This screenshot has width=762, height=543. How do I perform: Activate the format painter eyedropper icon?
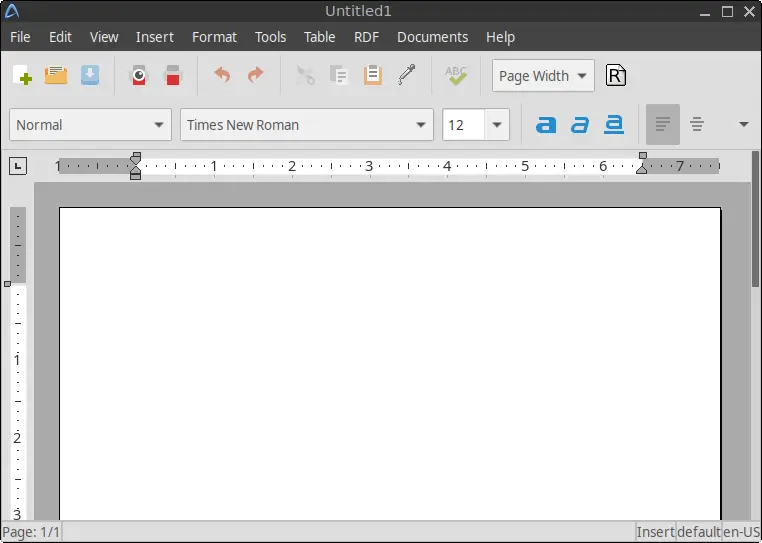[x=407, y=75]
